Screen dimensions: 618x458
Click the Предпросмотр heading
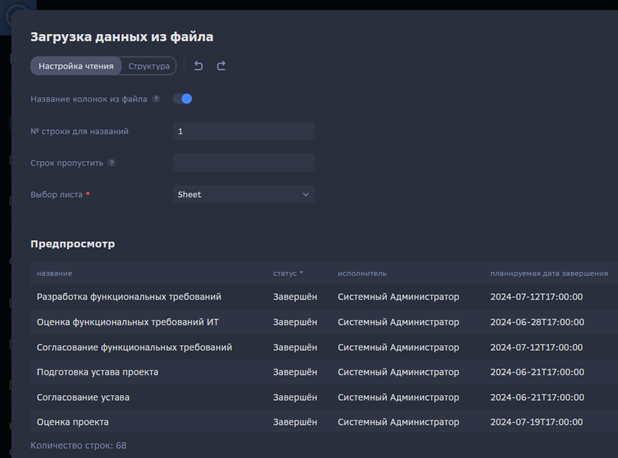click(x=73, y=244)
